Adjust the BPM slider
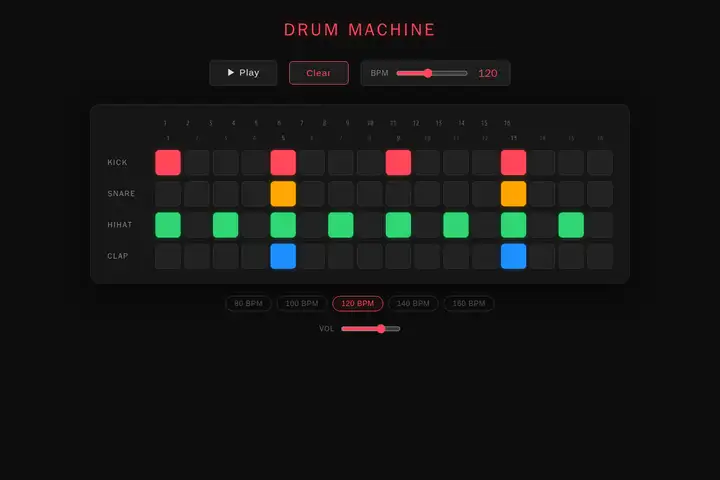Image resolution: width=720 pixels, height=480 pixels. [432, 73]
